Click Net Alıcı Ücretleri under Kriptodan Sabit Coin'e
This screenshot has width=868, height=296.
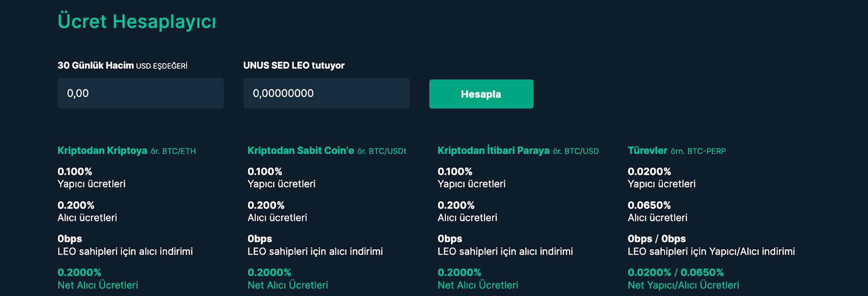tap(288, 285)
